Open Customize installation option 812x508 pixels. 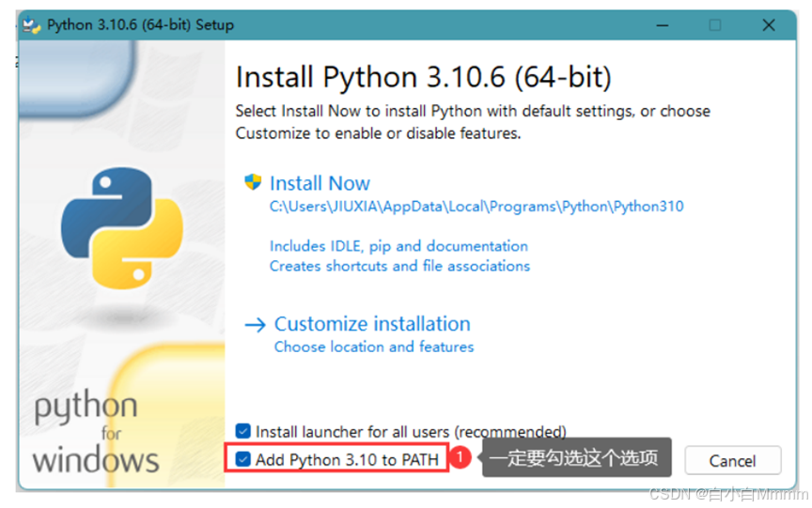372,324
